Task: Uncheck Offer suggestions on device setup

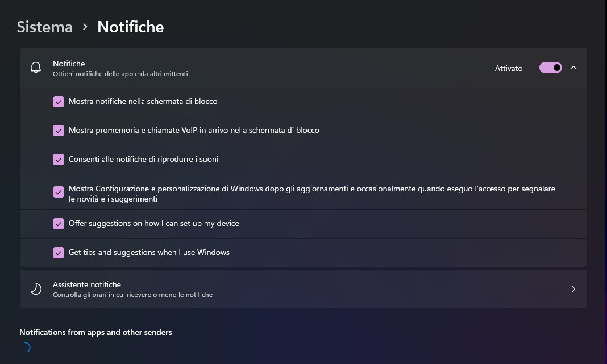Action: click(x=59, y=224)
